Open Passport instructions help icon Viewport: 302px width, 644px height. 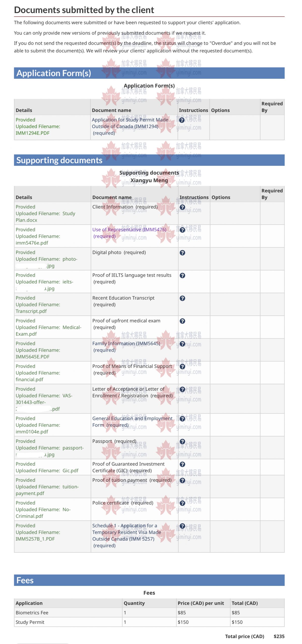coord(182,442)
